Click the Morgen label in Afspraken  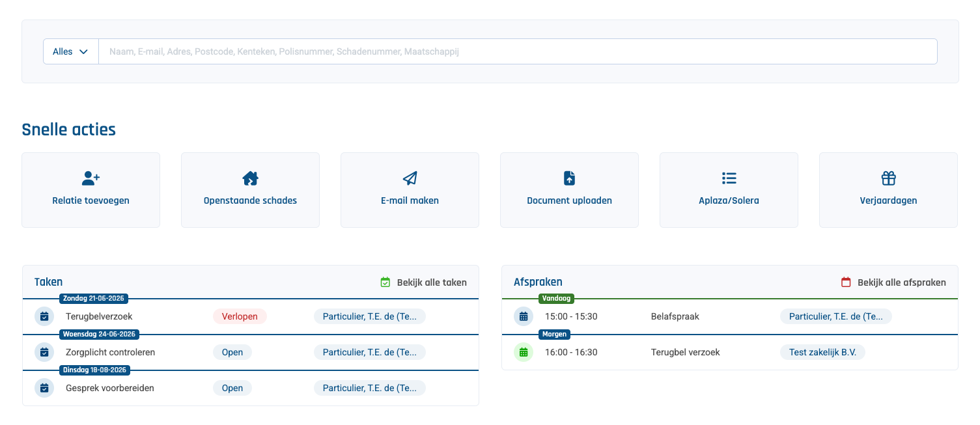coord(555,335)
